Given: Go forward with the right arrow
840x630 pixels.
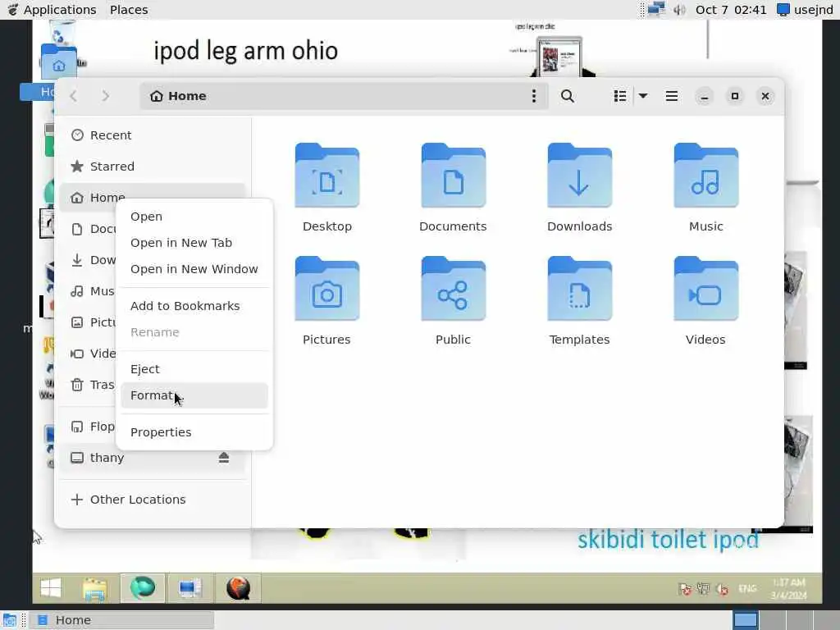Looking at the screenshot, I should [x=106, y=96].
